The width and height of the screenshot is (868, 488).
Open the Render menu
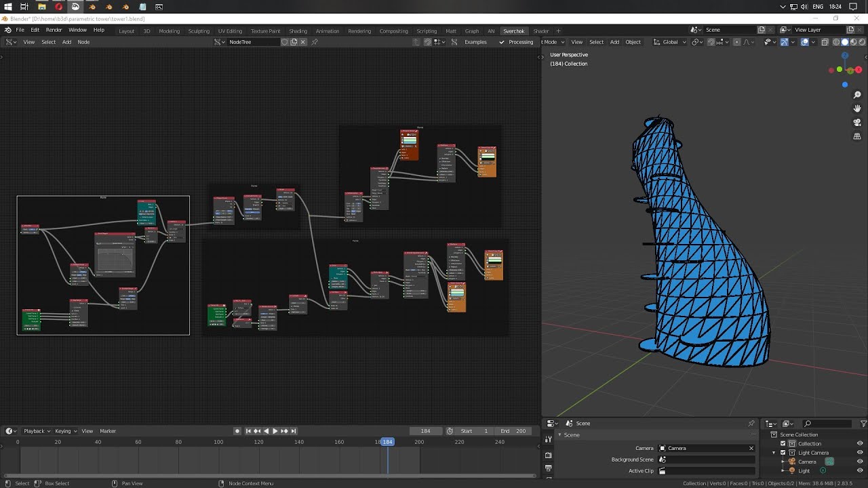(x=54, y=30)
